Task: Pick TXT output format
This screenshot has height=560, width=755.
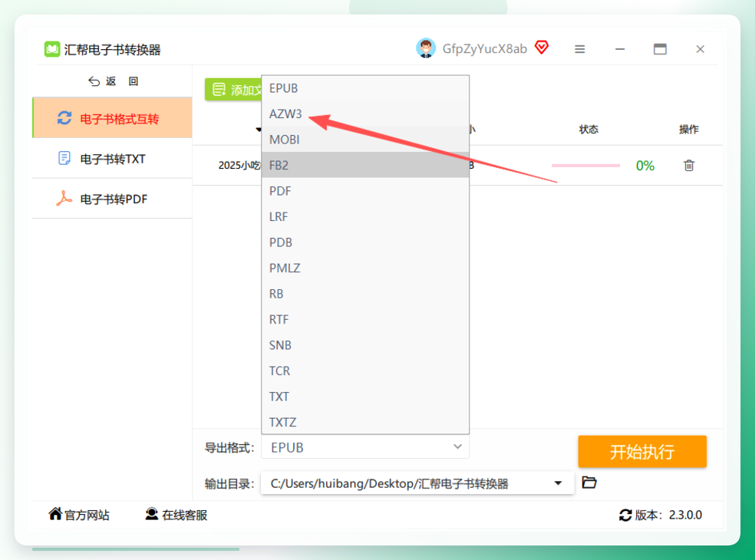Action: coord(365,397)
